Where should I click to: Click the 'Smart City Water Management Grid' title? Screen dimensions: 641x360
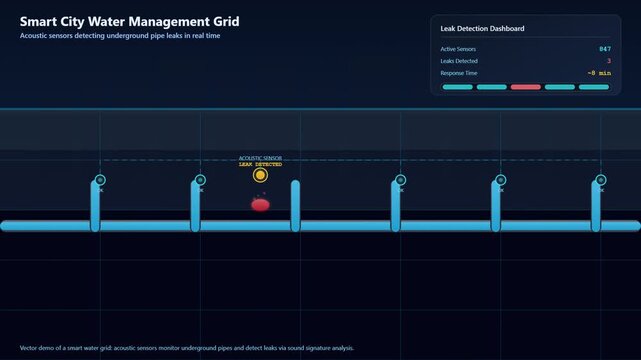click(130, 21)
